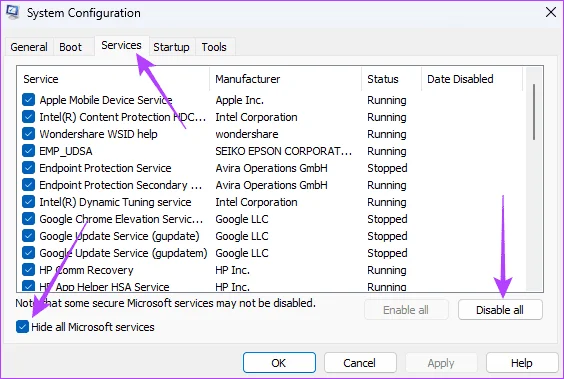Click Avira Operations GmbH for Endpoint Protection Secondary
Image resolution: width=564 pixels, height=379 pixels.
[271, 185]
